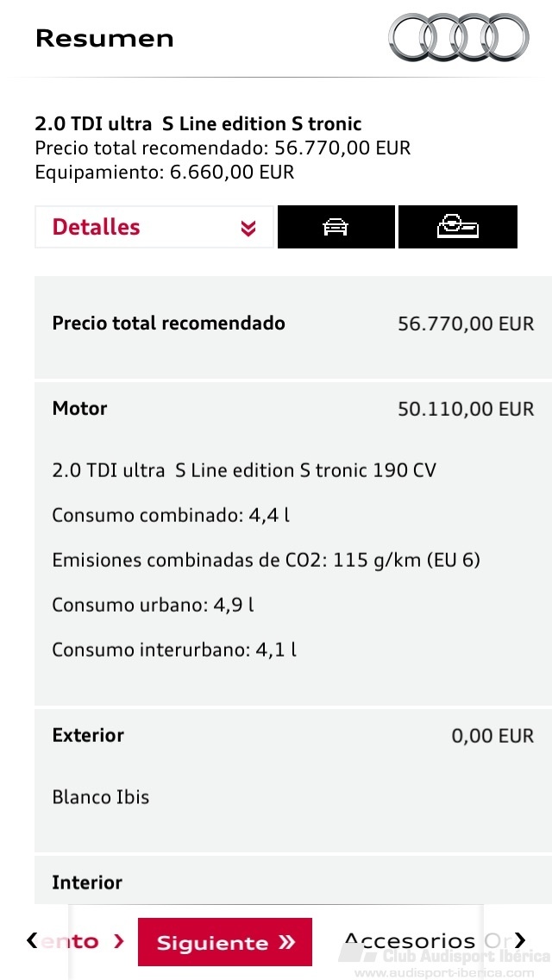The width and height of the screenshot is (552, 980).
Task: Open the car exterior view icon
Action: (336, 227)
